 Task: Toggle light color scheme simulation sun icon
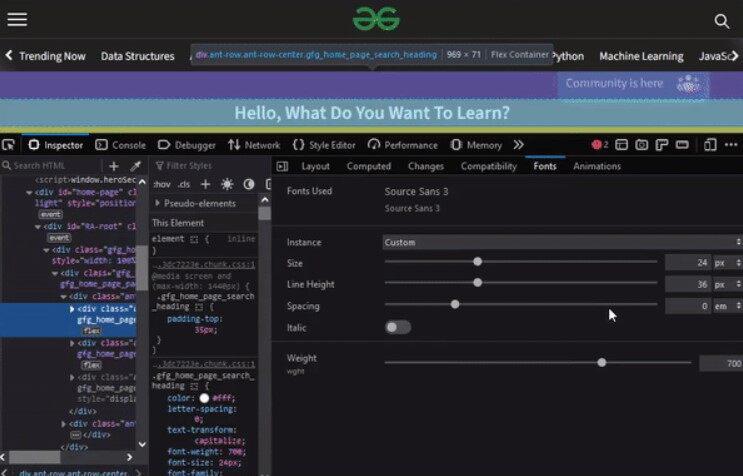coord(227,184)
